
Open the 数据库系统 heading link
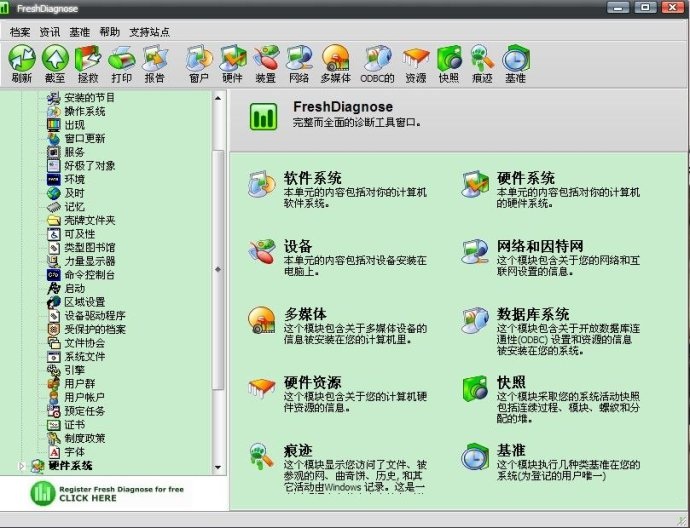click(533, 314)
